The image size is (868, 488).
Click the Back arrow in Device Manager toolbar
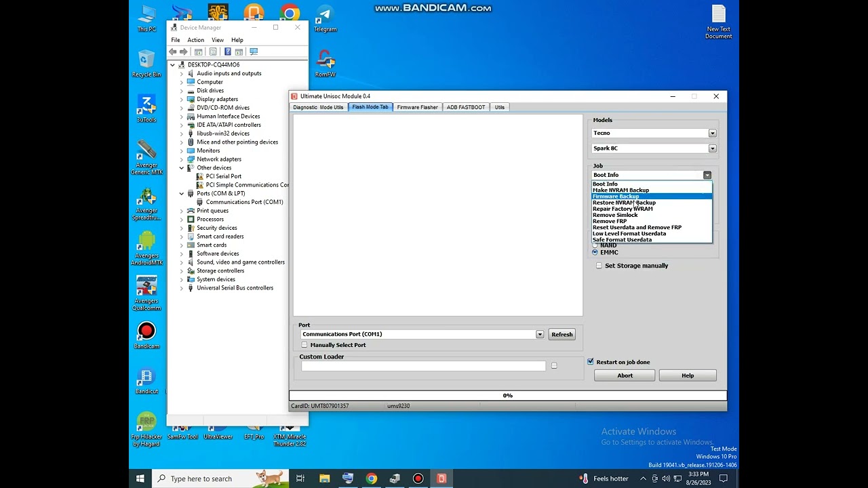click(x=173, y=52)
